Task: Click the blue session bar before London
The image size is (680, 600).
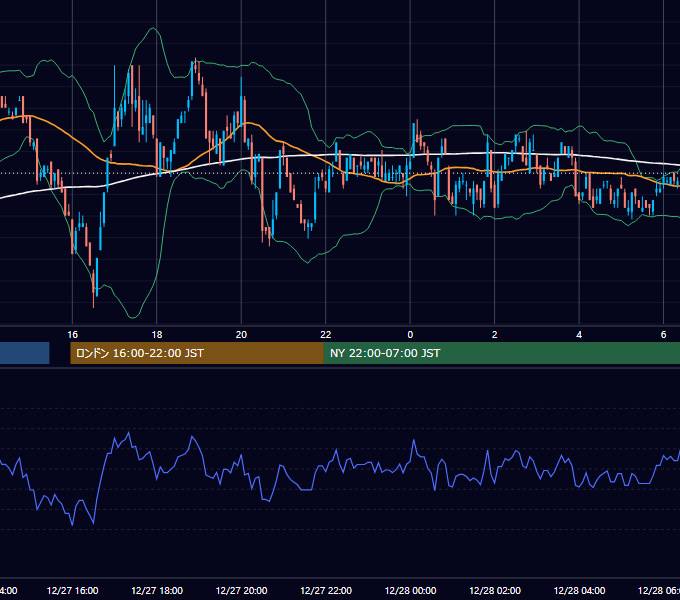Action: (25, 353)
